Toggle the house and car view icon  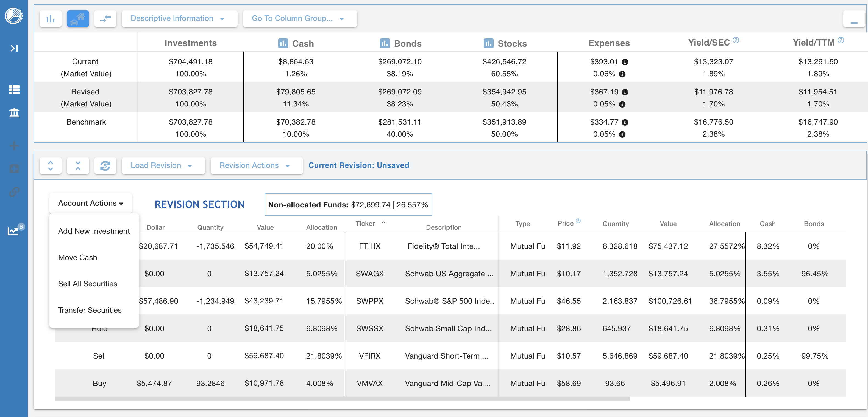coord(78,18)
